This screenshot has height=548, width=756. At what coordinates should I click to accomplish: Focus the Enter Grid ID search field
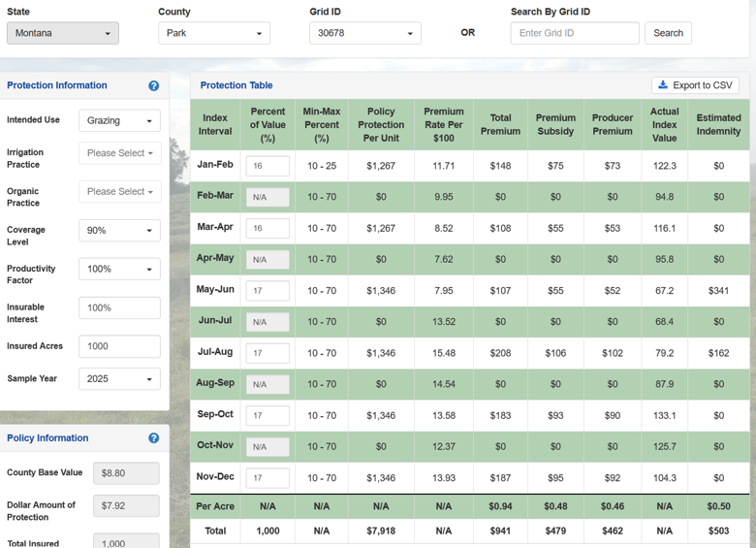pos(575,33)
